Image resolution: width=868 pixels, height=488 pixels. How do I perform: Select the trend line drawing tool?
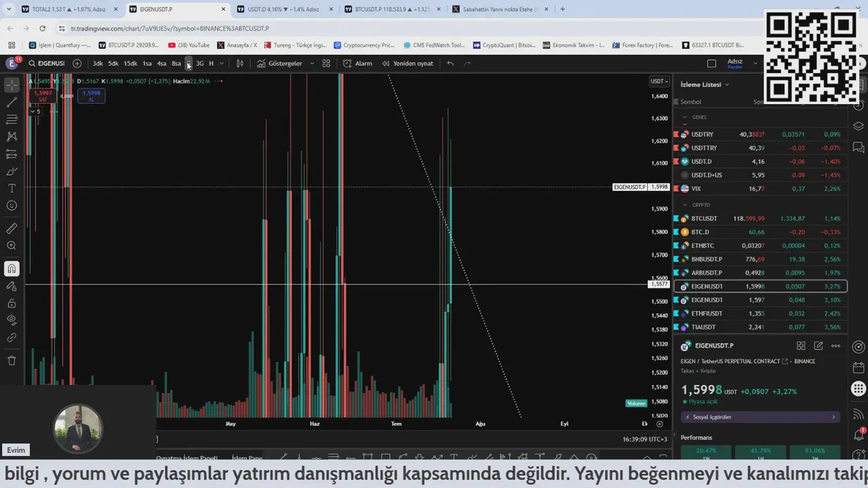(x=12, y=102)
